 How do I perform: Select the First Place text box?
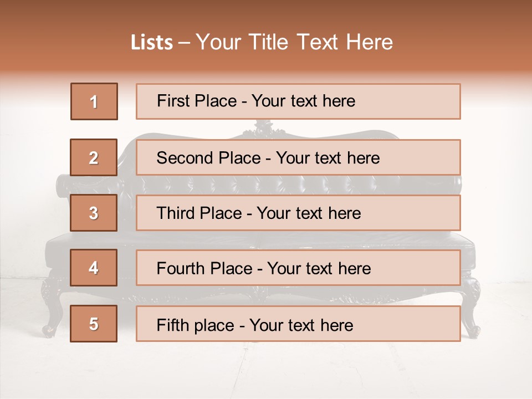(x=298, y=101)
